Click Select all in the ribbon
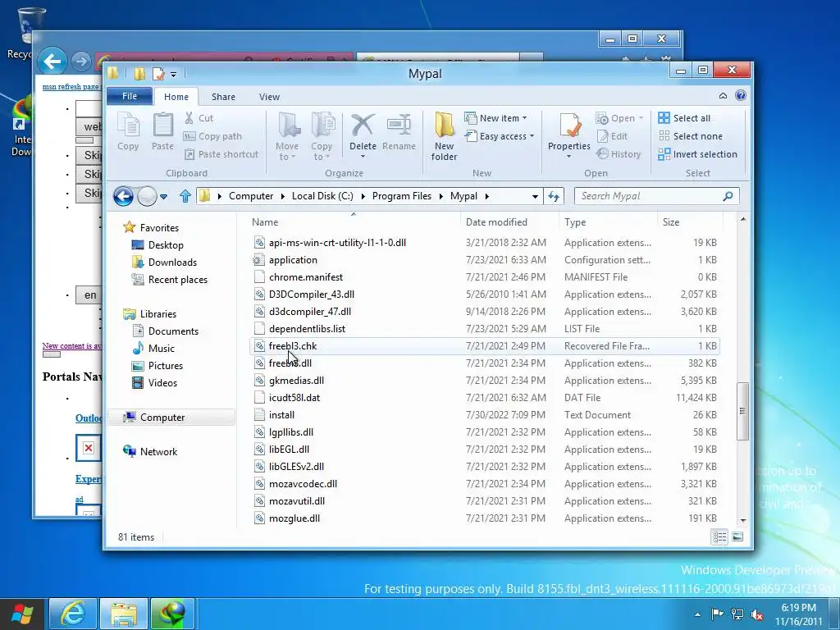The image size is (840, 630). (x=684, y=118)
